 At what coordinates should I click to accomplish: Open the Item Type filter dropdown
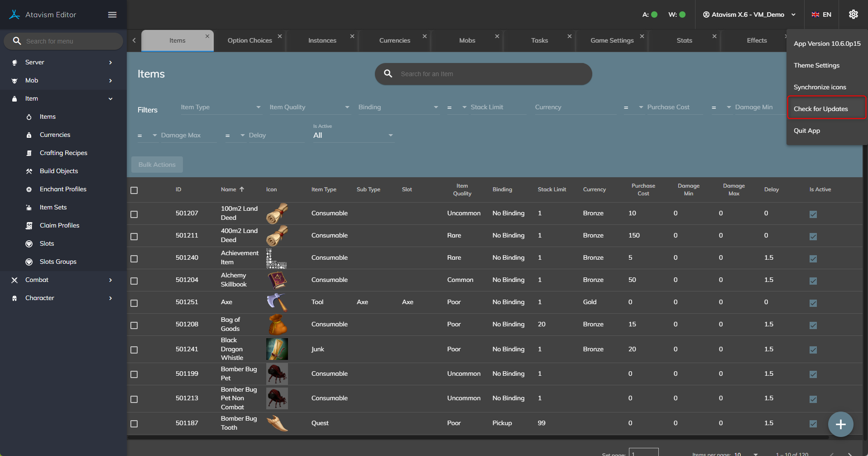(221, 107)
